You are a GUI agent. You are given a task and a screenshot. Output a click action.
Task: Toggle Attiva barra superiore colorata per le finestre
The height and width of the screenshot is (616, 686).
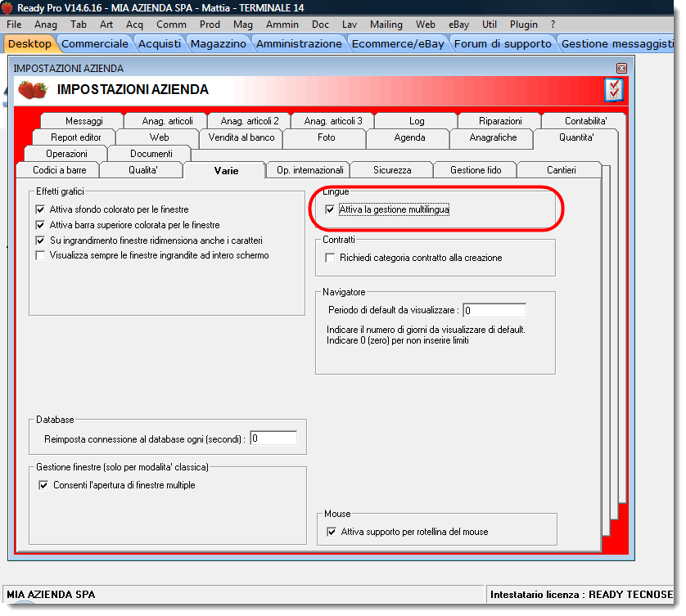pos(40,225)
